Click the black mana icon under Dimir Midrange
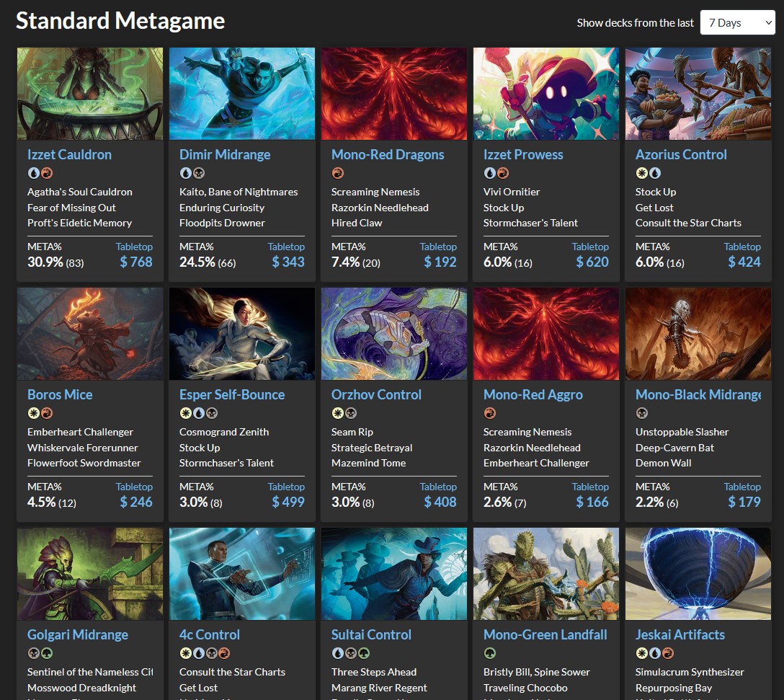This screenshot has height=700, width=784. click(198, 173)
